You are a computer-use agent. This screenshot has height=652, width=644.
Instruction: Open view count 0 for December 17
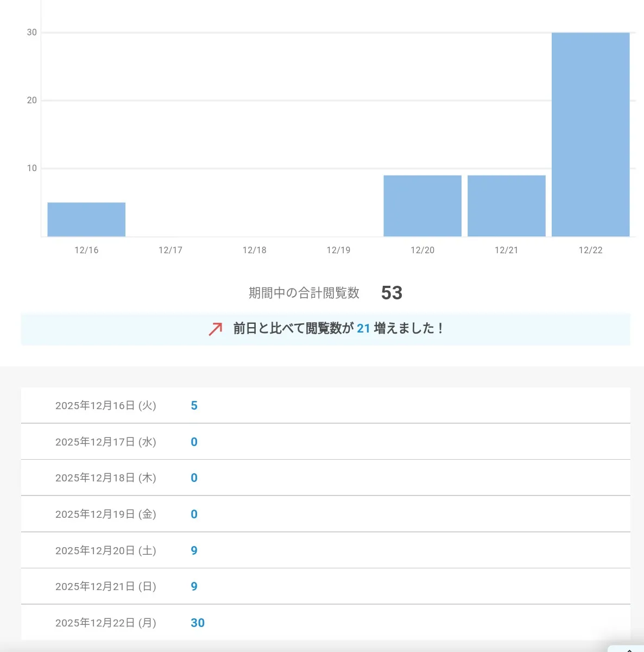(x=194, y=442)
